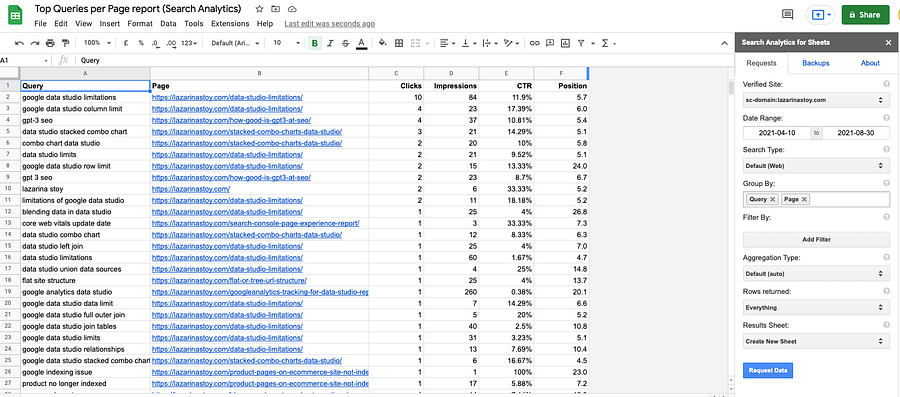This screenshot has width=900, height=397.
Task: Open the text wrapping dropdown
Action: pos(490,43)
